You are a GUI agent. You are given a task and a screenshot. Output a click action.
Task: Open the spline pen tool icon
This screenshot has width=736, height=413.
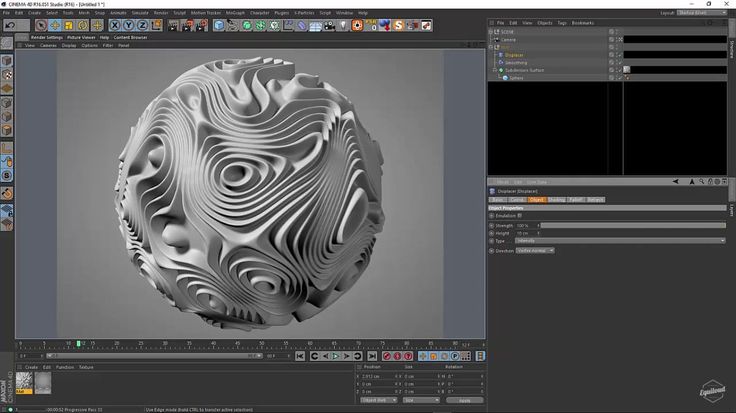pos(232,25)
